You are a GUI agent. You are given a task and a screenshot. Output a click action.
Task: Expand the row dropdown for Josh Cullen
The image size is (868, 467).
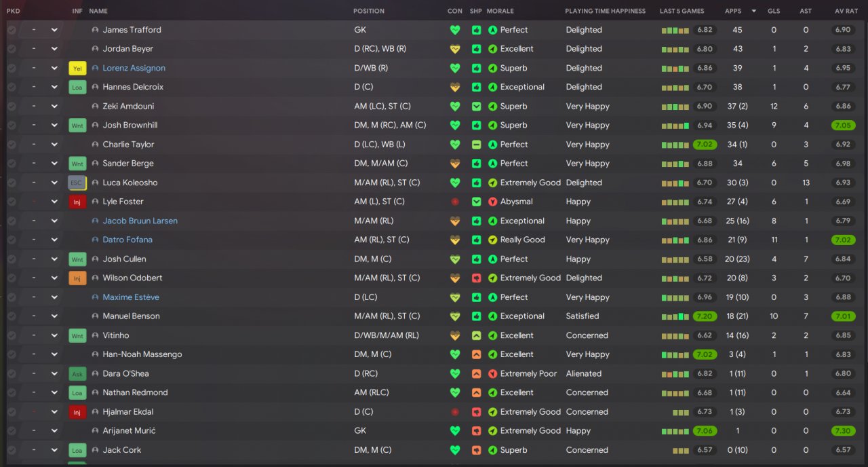pyautogui.click(x=54, y=259)
